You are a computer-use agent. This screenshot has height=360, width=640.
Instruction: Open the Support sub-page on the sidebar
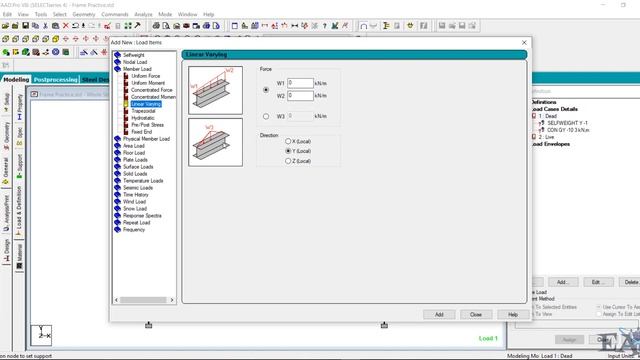19,166
